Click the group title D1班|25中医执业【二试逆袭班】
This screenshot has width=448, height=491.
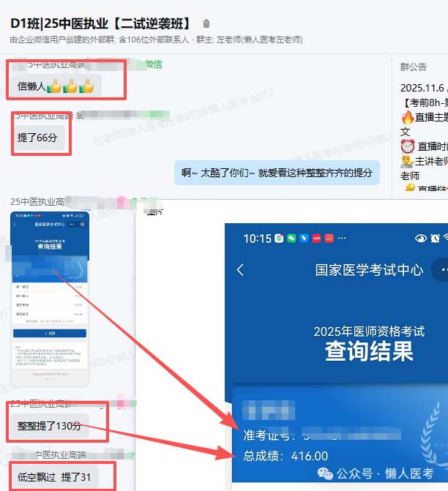[x=100, y=23]
